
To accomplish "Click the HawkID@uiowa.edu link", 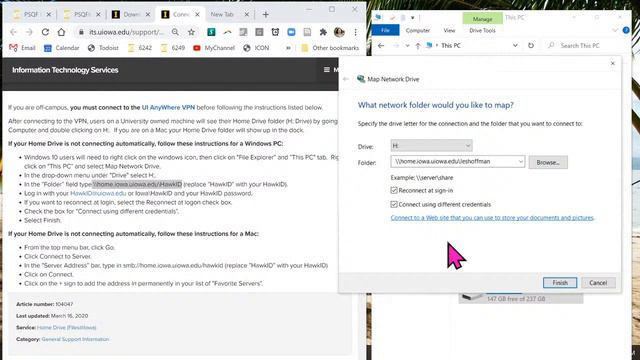I will (x=98, y=193).
